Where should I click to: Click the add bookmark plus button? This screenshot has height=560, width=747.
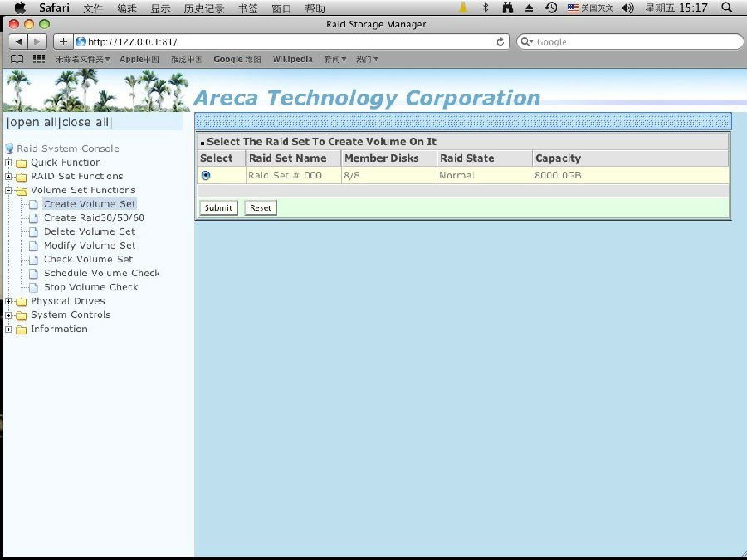coord(63,41)
